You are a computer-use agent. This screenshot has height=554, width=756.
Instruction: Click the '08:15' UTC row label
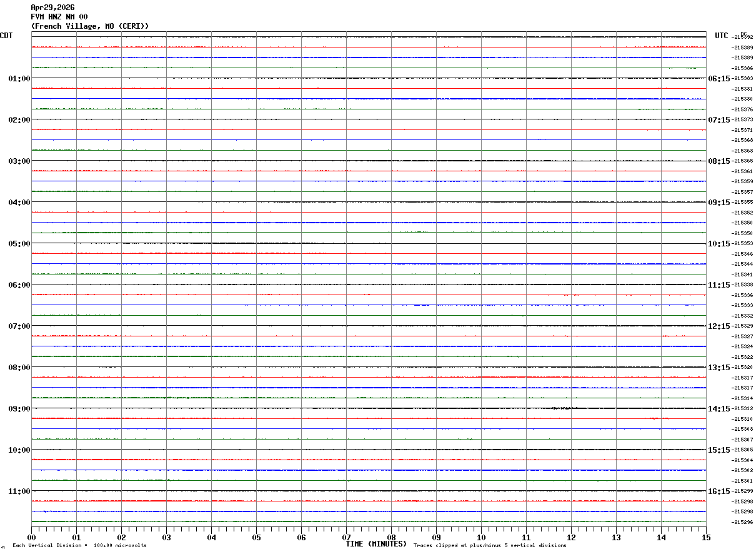click(719, 161)
